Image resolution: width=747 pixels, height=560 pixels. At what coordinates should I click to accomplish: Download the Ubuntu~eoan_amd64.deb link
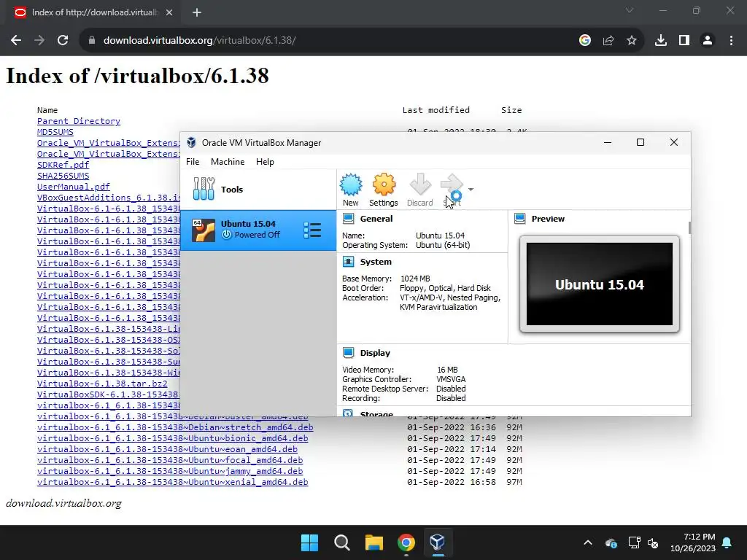click(x=167, y=449)
